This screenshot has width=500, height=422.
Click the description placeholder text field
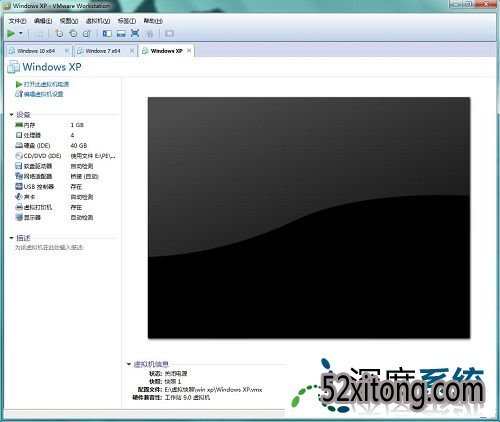(x=49, y=248)
